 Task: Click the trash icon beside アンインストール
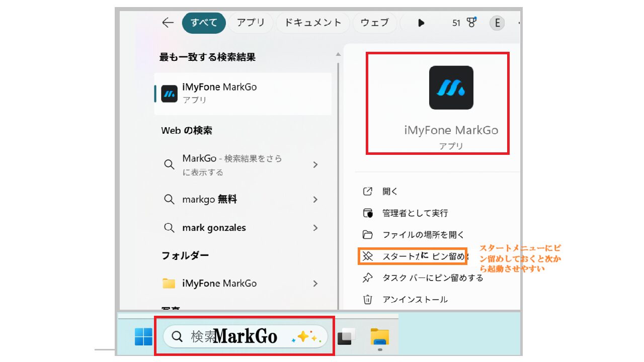coord(368,300)
